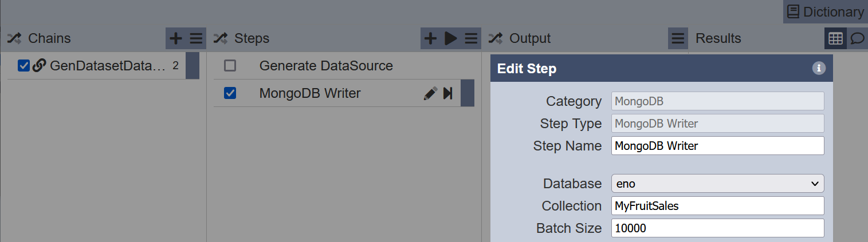868x242 pixels.
Task: Enable the Generate DataSource step checkbox
Action: click(230, 66)
